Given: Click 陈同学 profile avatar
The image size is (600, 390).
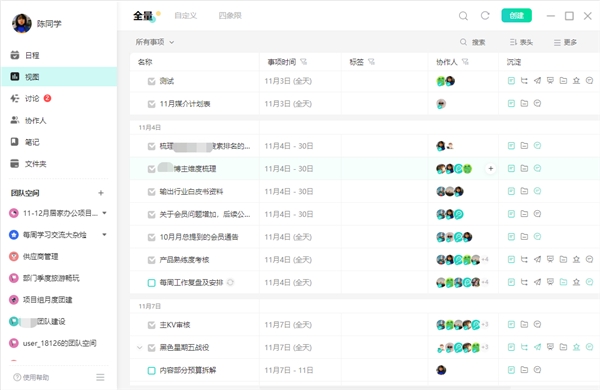Looking at the screenshot, I should click(22, 24).
